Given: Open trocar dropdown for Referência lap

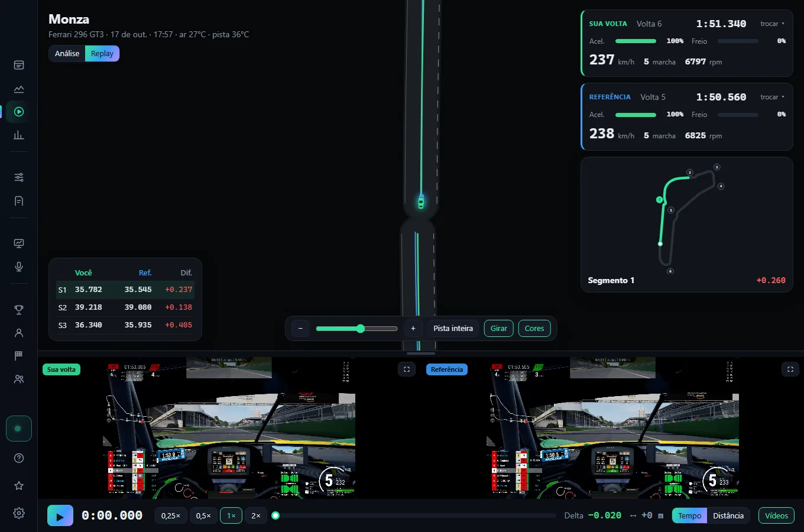Looking at the screenshot, I should coord(772,97).
